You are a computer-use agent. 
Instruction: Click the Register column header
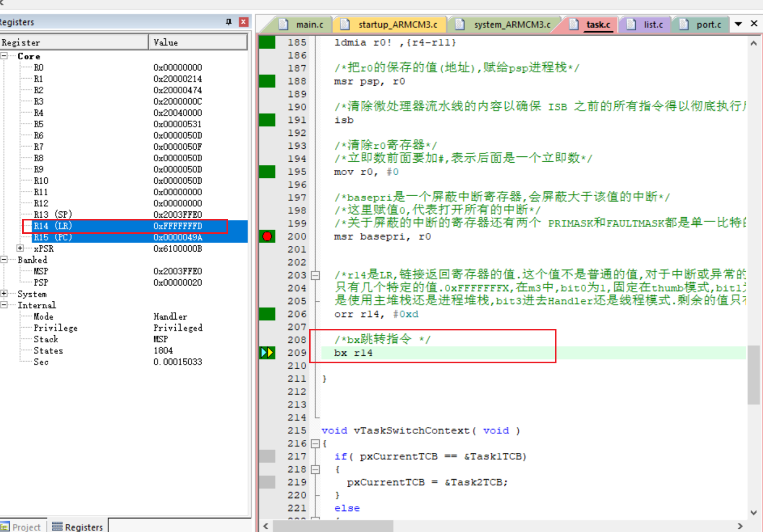pyautogui.click(x=74, y=42)
